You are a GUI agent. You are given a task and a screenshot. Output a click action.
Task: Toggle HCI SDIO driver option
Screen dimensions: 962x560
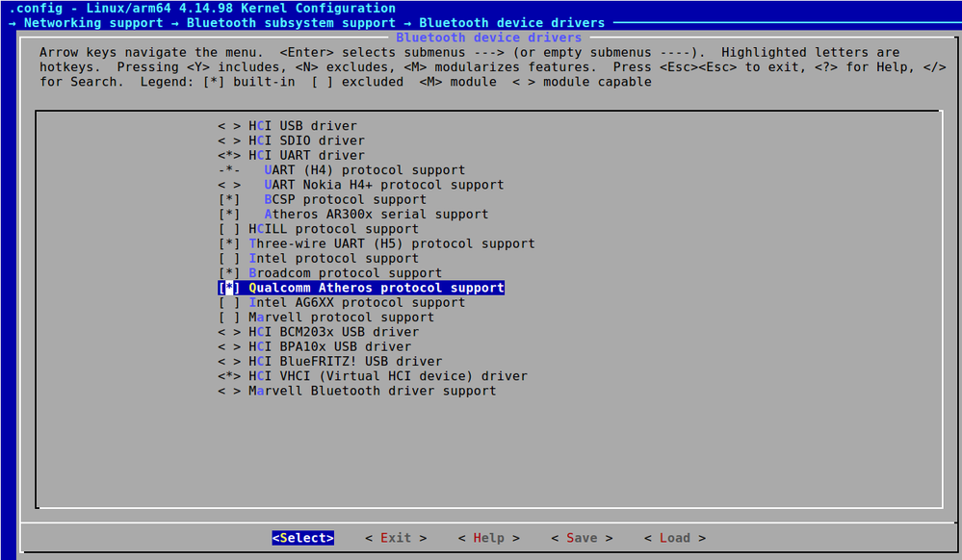pos(291,140)
